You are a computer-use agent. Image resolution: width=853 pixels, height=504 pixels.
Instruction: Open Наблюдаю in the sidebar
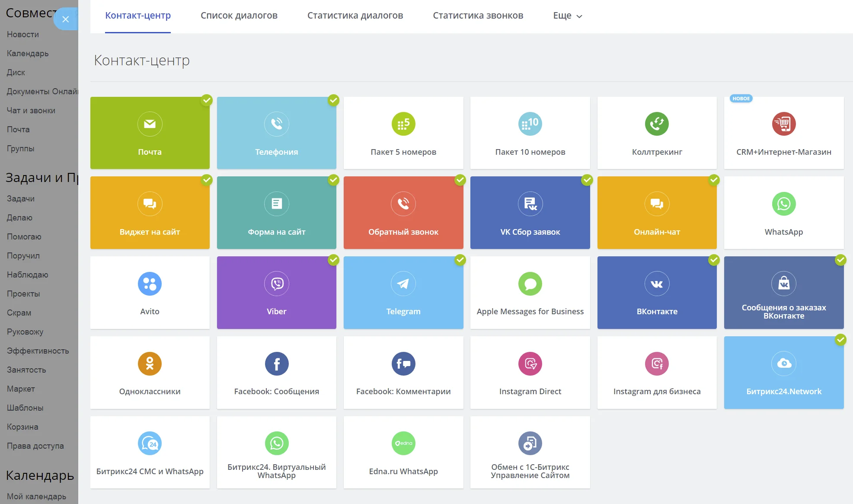tap(28, 275)
